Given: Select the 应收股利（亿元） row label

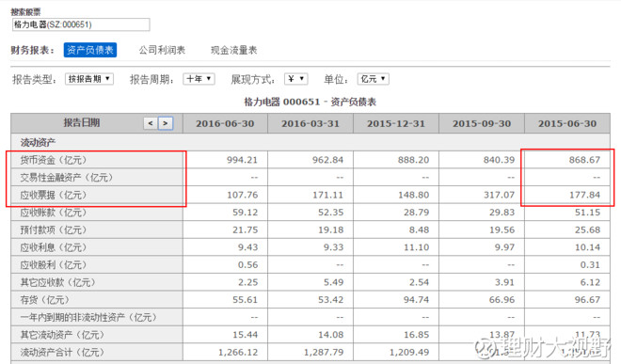Looking at the screenshot, I should [54, 264].
